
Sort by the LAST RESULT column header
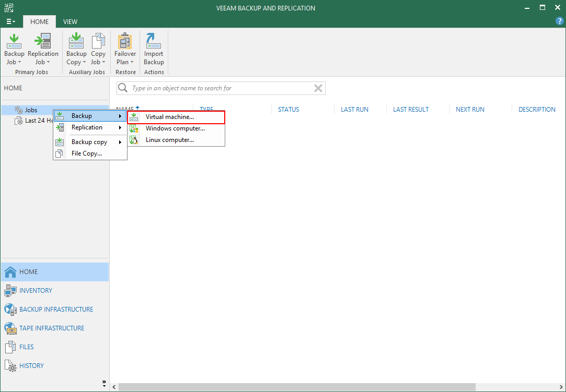(411, 109)
